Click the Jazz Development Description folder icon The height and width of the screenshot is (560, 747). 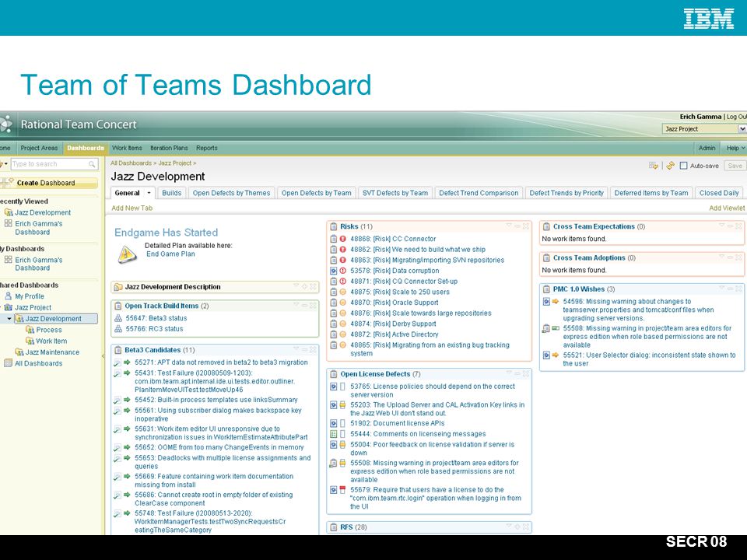(x=118, y=287)
